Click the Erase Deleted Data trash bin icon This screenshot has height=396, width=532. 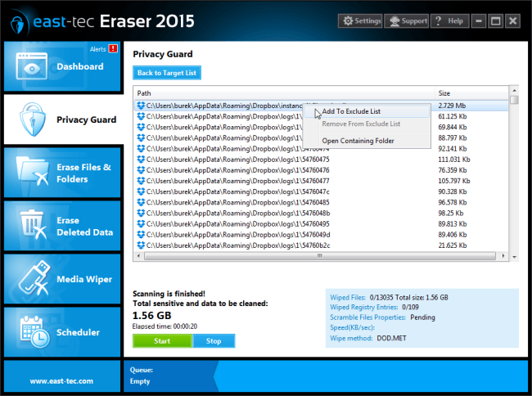point(34,225)
